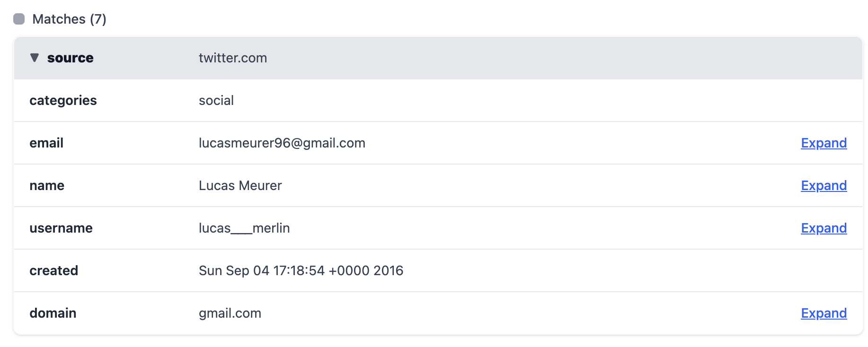Click the gmail.com domain value
This screenshot has width=868, height=347.
pyautogui.click(x=230, y=313)
